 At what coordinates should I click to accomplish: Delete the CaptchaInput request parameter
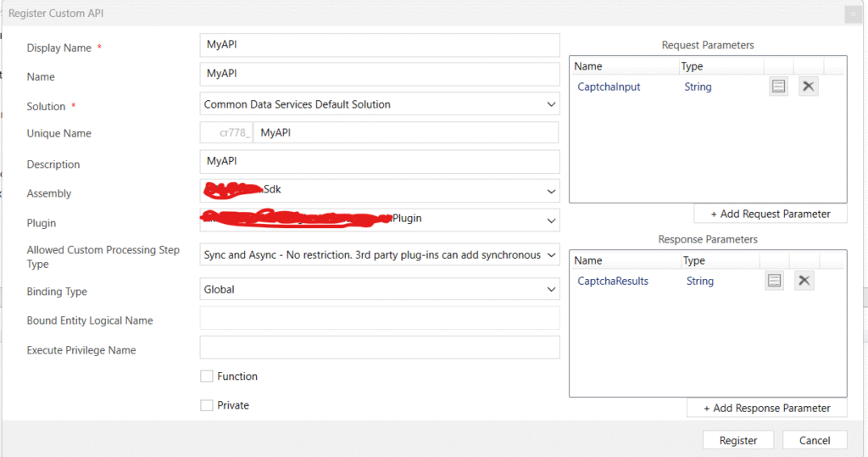click(809, 86)
